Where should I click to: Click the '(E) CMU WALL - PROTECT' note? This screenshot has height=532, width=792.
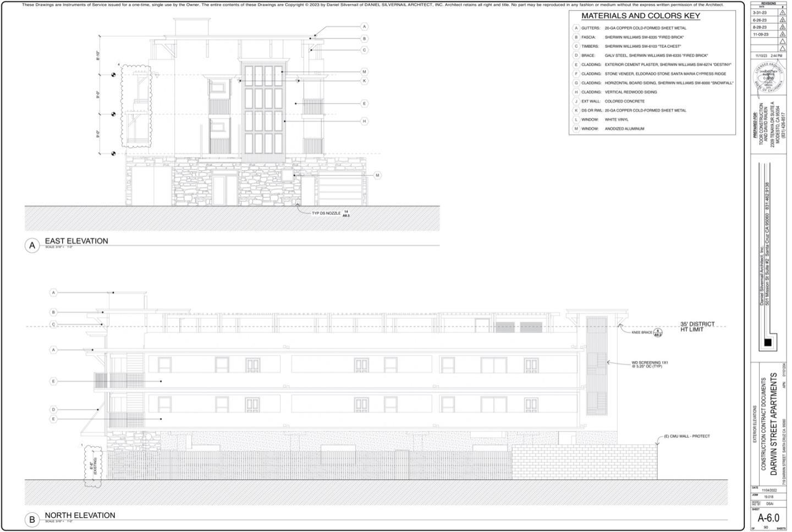[686, 436]
